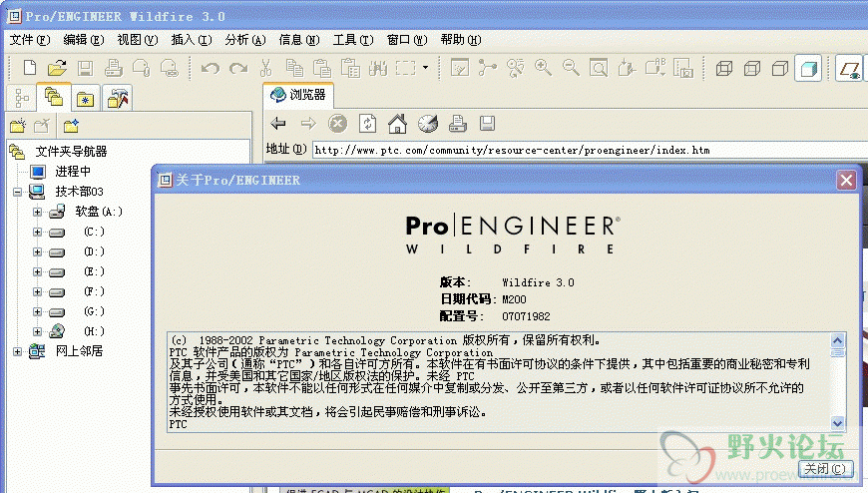The image size is (868, 493).
Task: Click the browser address URL field
Action: coord(590,150)
